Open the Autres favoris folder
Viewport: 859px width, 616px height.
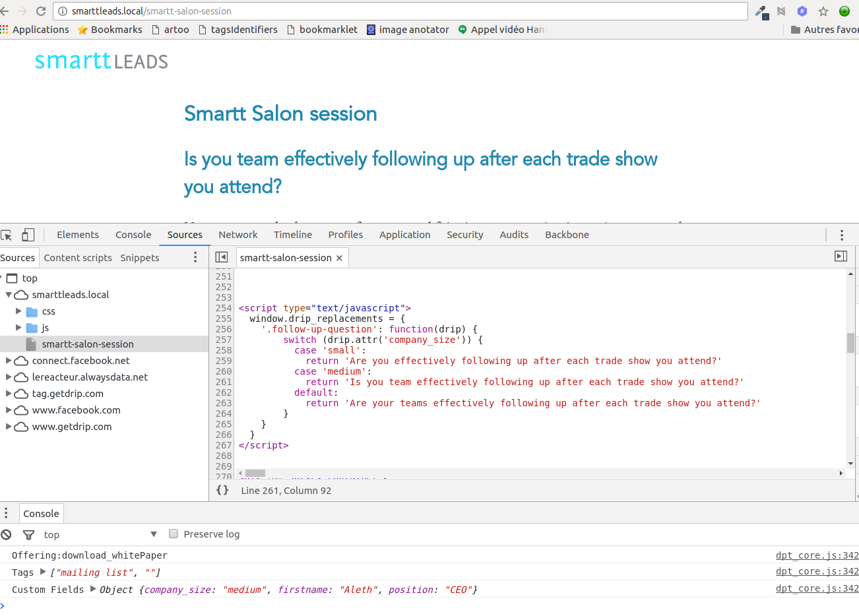(x=825, y=30)
